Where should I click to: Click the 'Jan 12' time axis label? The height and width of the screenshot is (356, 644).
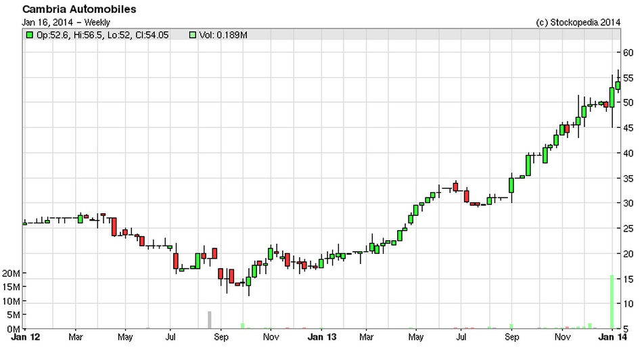[x=26, y=338]
